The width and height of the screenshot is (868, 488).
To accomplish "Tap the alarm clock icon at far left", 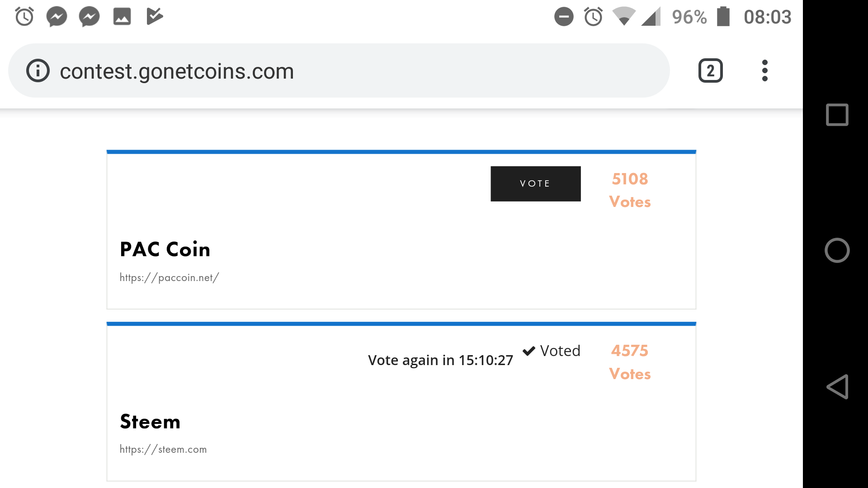I will (24, 17).
